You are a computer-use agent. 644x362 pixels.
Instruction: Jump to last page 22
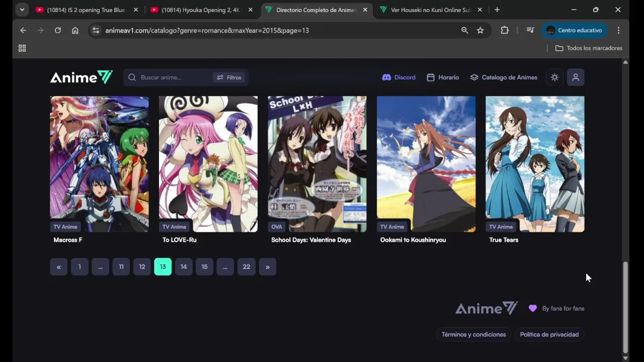click(x=247, y=267)
